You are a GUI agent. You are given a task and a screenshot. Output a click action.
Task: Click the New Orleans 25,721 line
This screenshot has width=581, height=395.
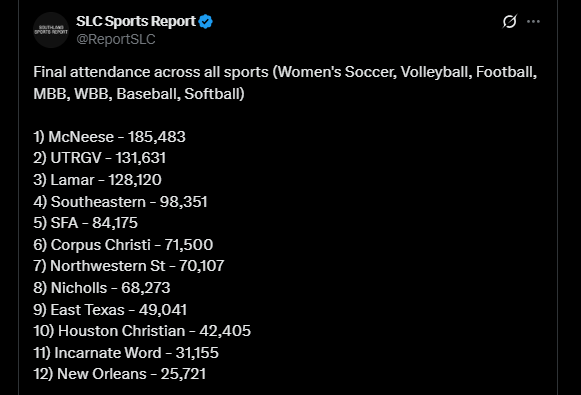119,374
